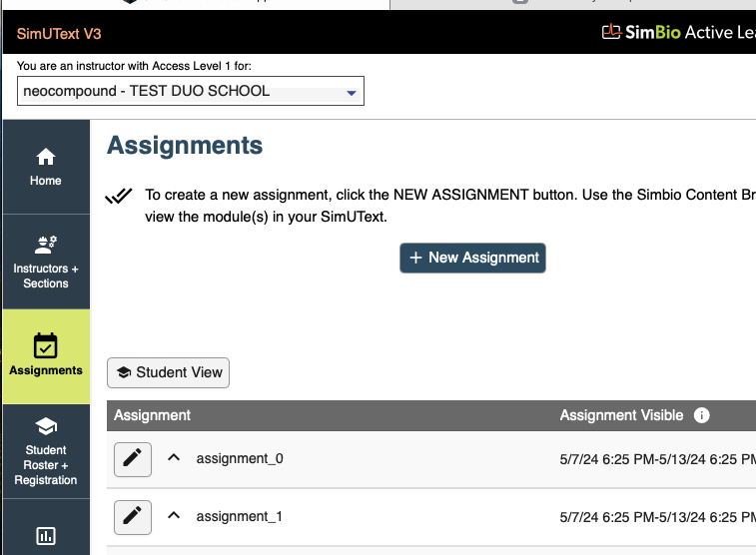Select the assignment_0 name
Viewport: 756px width, 555px height.
click(x=240, y=458)
